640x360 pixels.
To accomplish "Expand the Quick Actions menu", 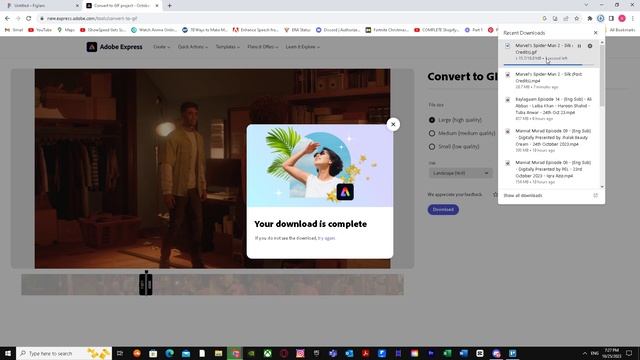I will click(193, 47).
